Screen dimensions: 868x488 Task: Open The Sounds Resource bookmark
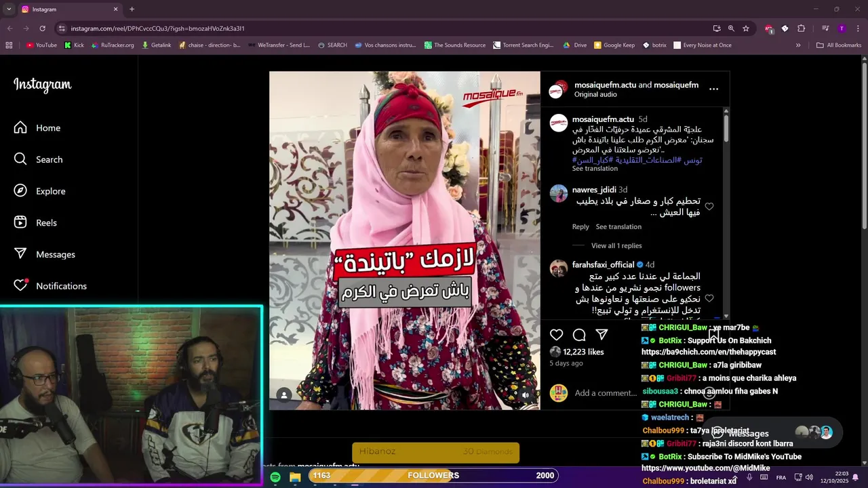[455, 45]
